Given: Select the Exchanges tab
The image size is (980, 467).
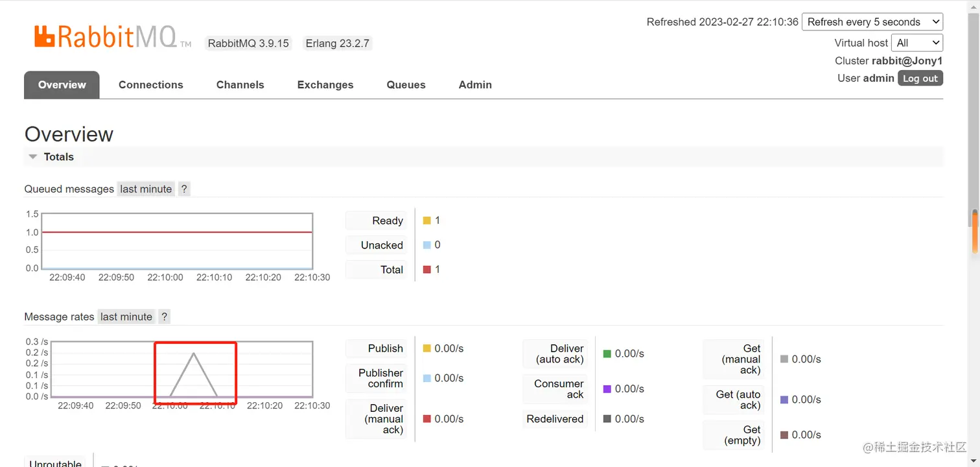Looking at the screenshot, I should coord(325,85).
